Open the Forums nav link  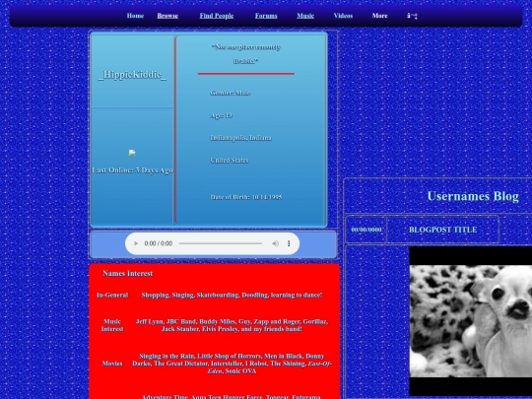(266, 16)
